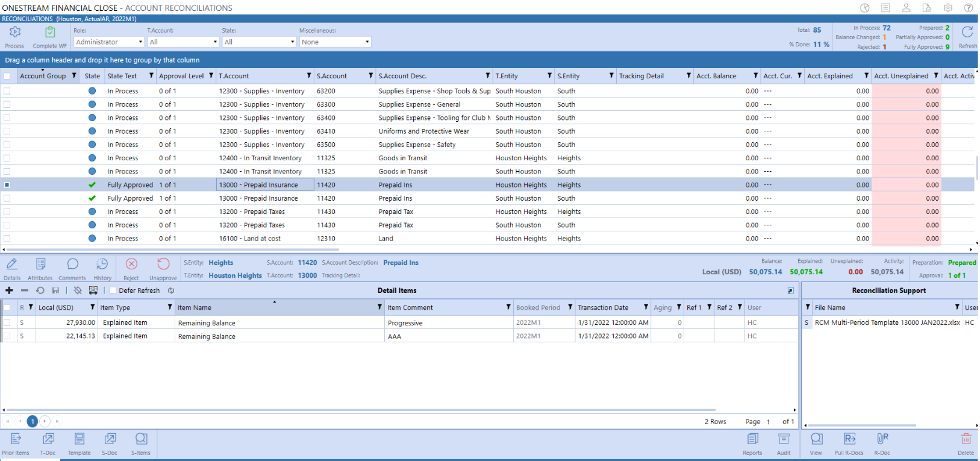Click the Unapprove undo icon
Viewport: 980px width, 461px height.
tap(163, 264)
